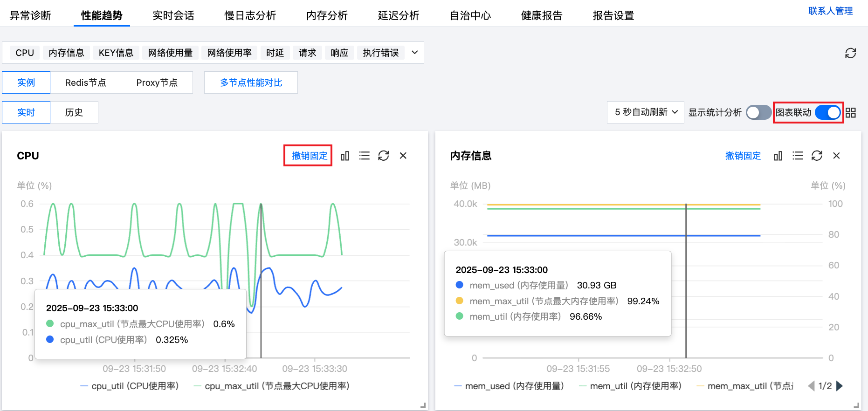This screenshot has width=868, height=411.
Task: Toggle cpu_max_util series in CPU legend
Action: pyautogui.click(x=271, y=386)
